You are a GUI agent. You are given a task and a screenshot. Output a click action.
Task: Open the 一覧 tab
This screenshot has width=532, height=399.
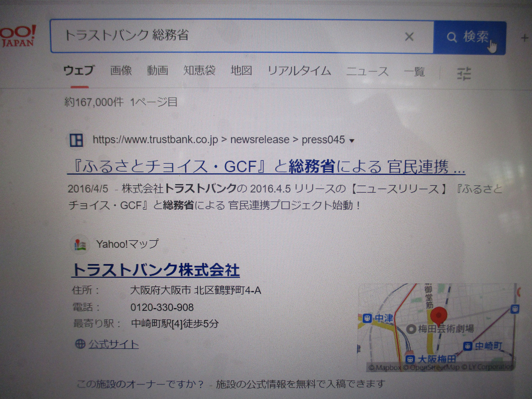pos(414,72)
